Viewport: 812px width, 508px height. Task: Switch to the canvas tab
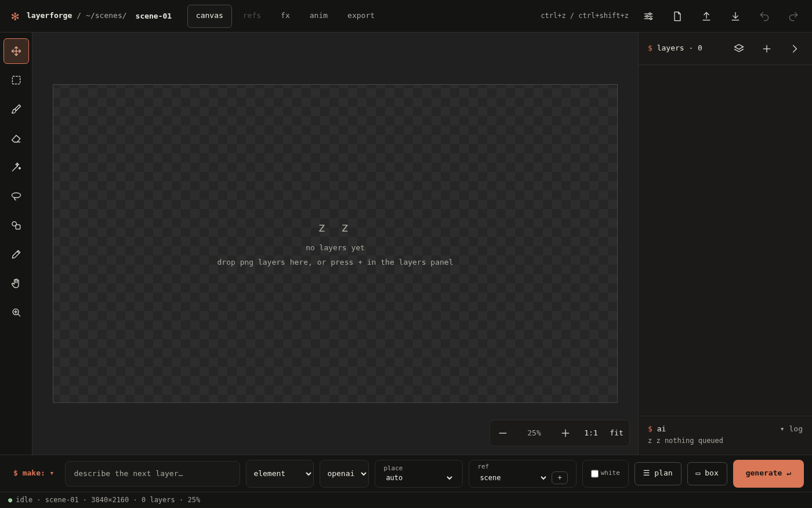point(209,16)
